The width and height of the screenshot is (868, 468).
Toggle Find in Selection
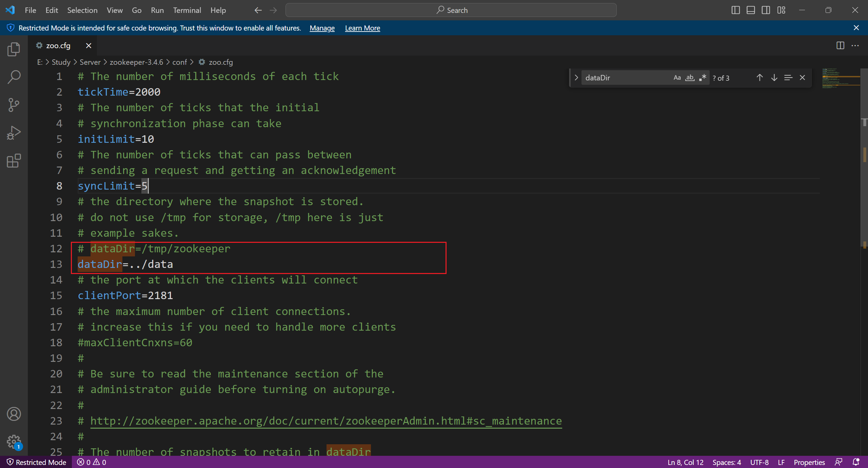coord(788,78)
